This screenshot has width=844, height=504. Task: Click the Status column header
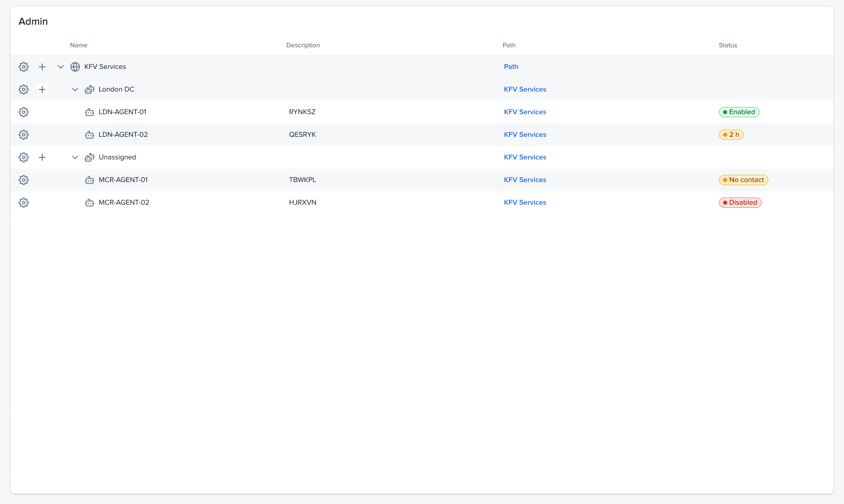pyautogui.click(x=728, y=45)
